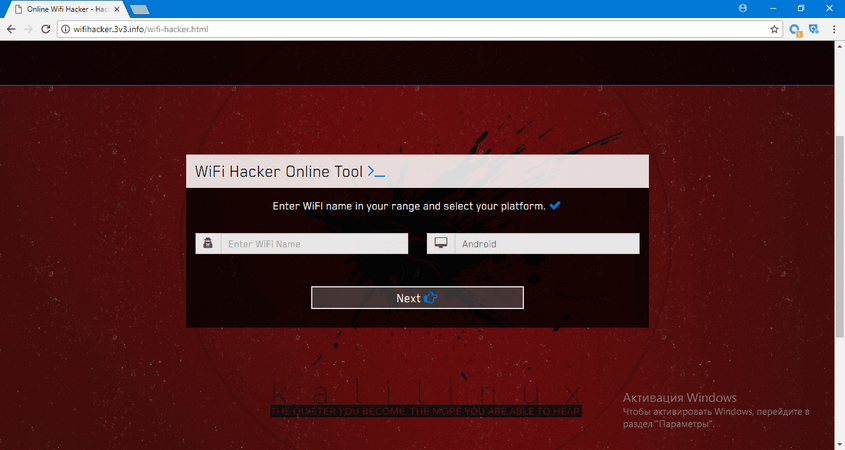Open a new tab next to current tab
The image size is (845, 450).
[139, 9]
